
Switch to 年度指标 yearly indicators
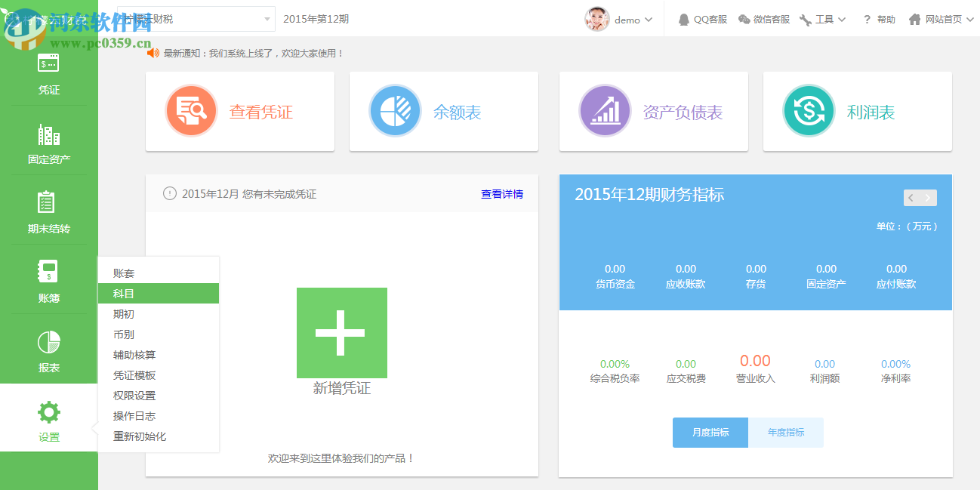785,433
